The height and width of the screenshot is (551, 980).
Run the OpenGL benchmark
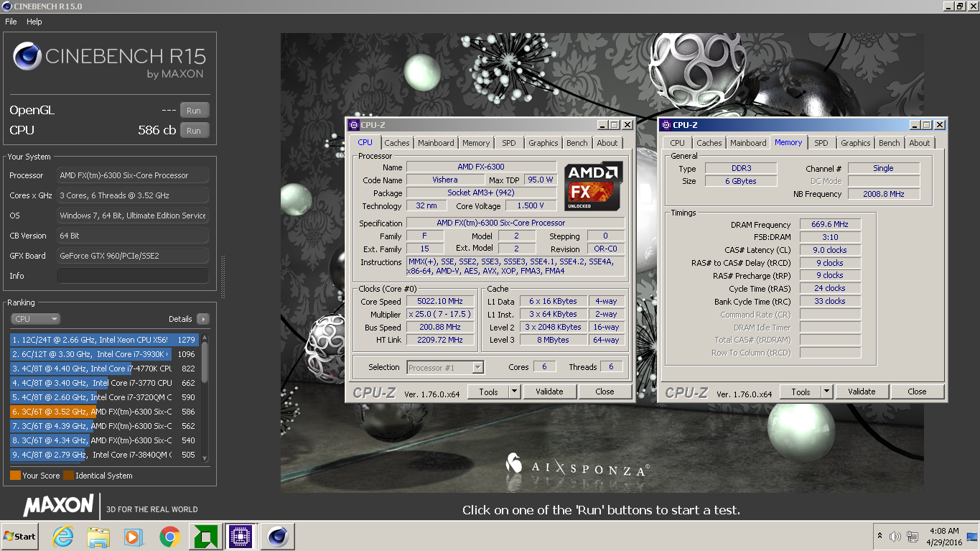pos(194,111)
